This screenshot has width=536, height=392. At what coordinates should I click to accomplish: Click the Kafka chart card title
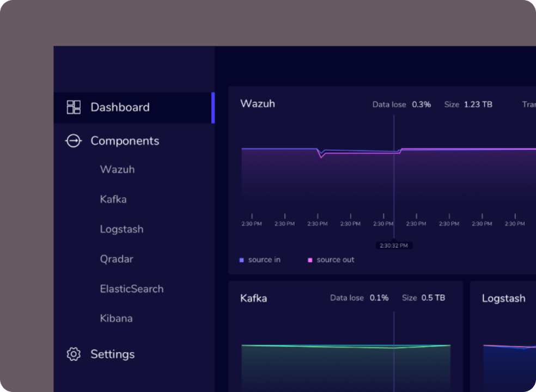(253, 298)
